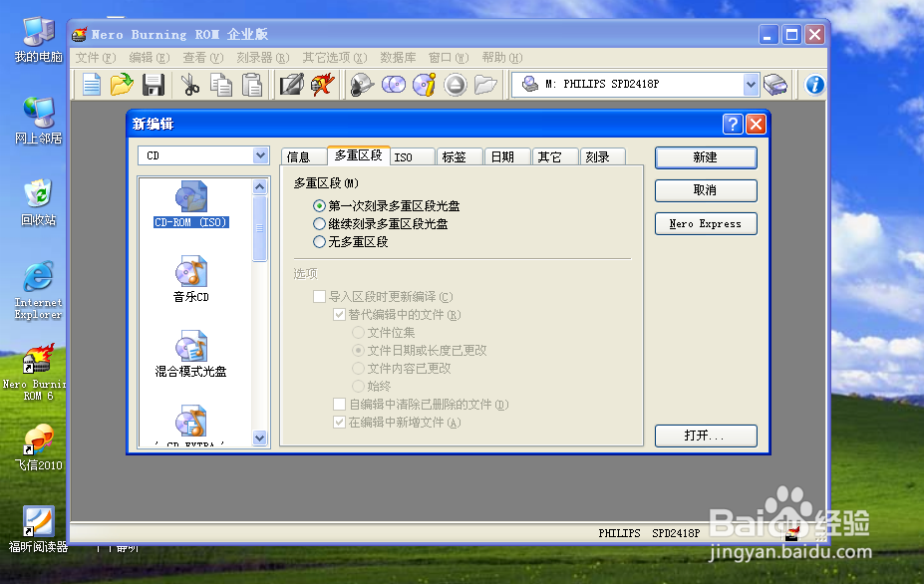Click the 打开... button
Image resolution: width=924 pixels, height=584 pixels.
pyautogui.click(x=706, y=437)
